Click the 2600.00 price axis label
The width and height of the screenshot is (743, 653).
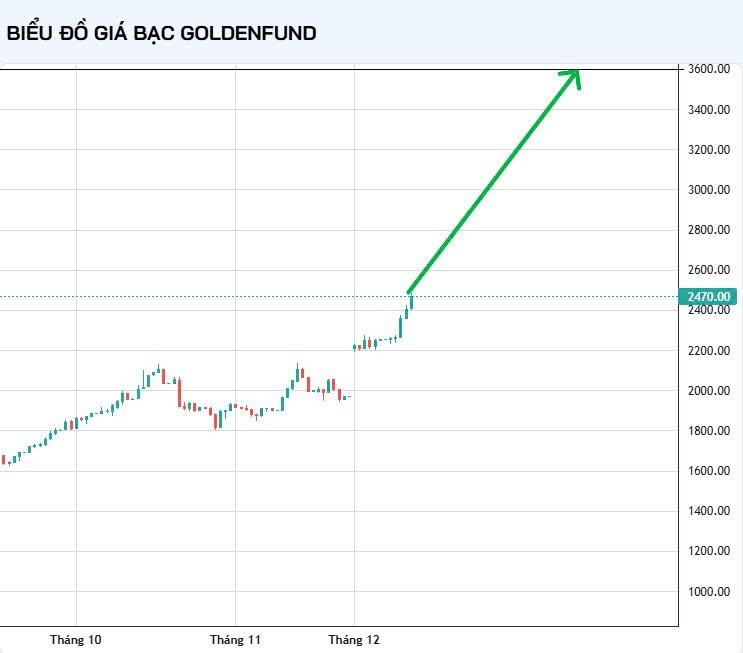709,270
